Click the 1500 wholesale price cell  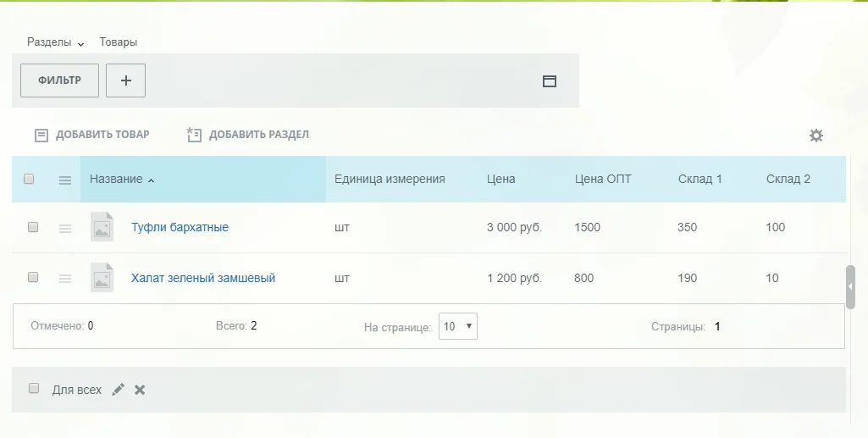click(588, 227)
